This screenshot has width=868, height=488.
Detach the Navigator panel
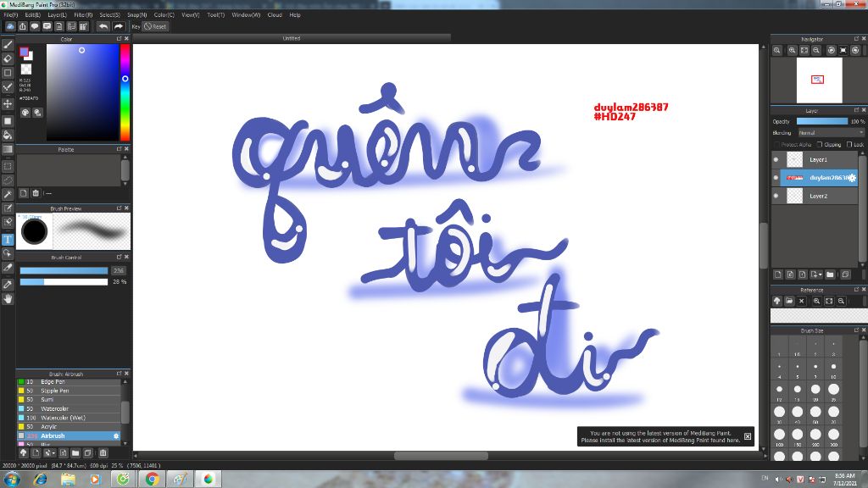click(x=856, y=39)
